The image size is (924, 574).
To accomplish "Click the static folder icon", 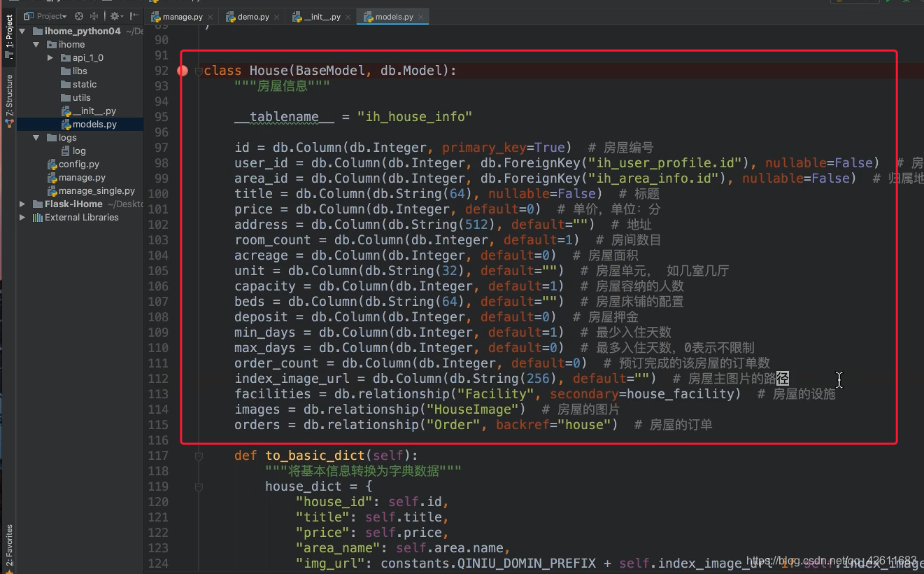I will [x=65, y=85].
